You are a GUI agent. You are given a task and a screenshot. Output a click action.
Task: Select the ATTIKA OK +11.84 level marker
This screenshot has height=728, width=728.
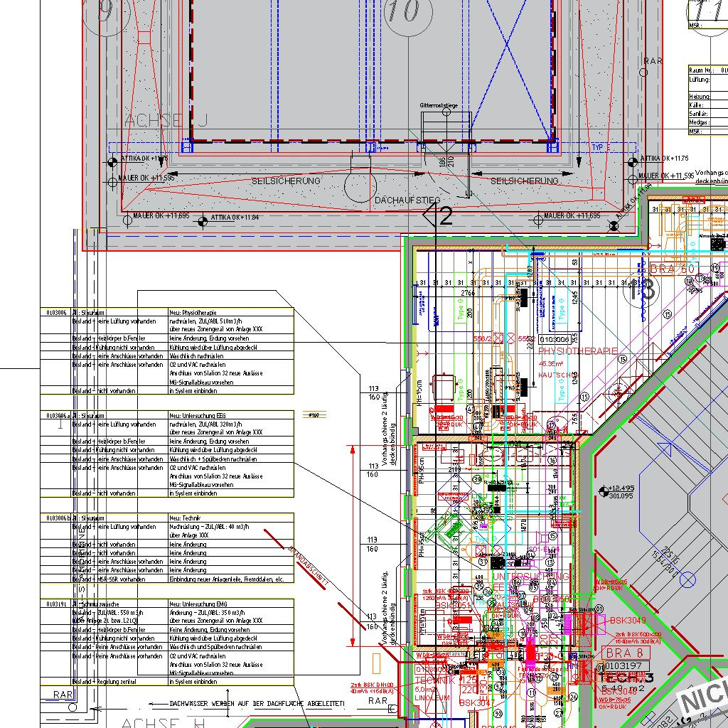coord(203,220)
